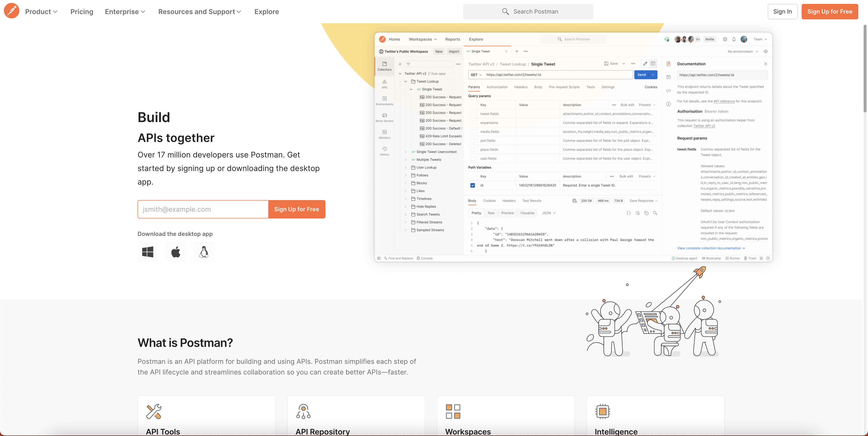Download the Linux penguin desktop app

[x=203, y=252]
